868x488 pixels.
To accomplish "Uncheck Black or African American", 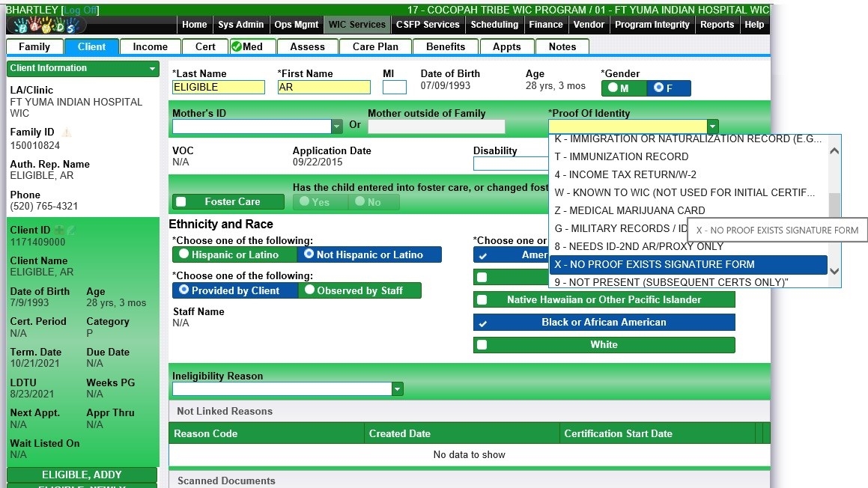I will (x=482, y=323).
